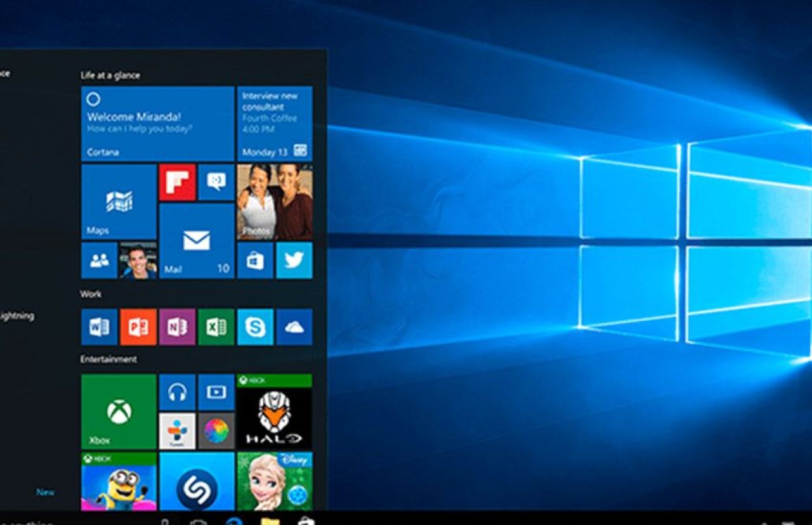
Task: Open the TuneIn radio tile
Action: coord(177,431)
